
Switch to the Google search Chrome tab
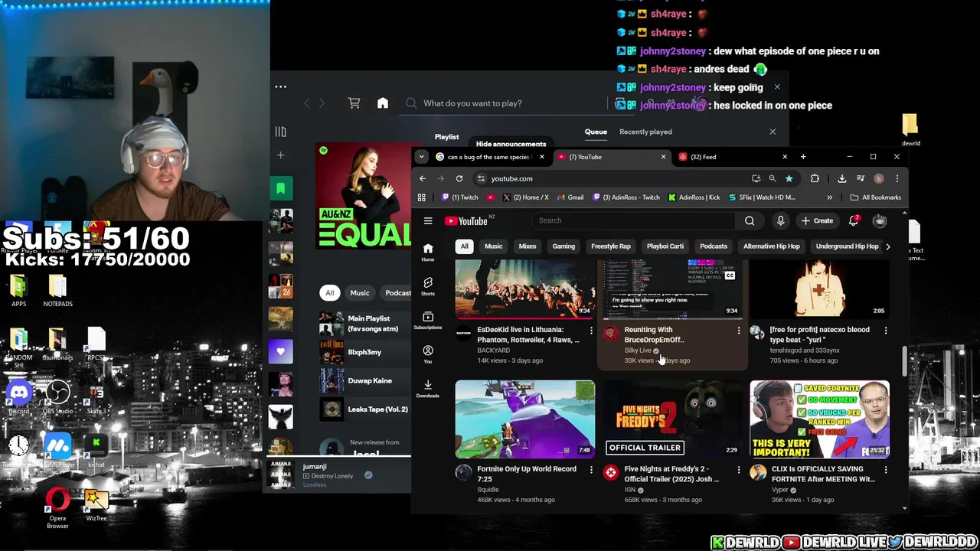[490, 157]
